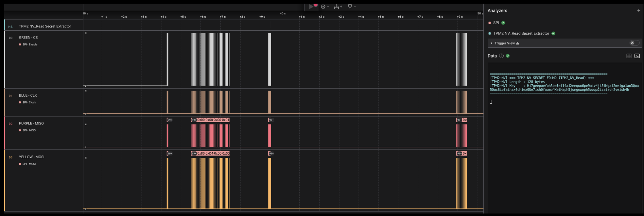
Task: Select the GREEN - CS channel label
Action: (x=28, y=38)
